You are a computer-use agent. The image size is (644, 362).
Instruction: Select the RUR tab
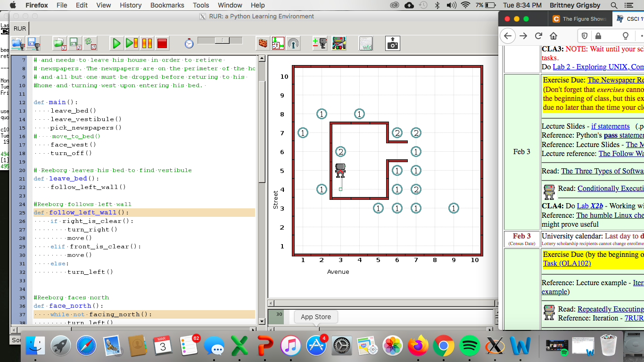point(20,28)
